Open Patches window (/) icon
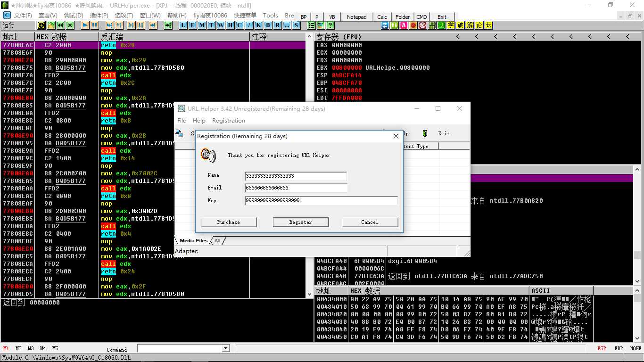Screen dimensions: 644x362 click(x=249, y=25)
